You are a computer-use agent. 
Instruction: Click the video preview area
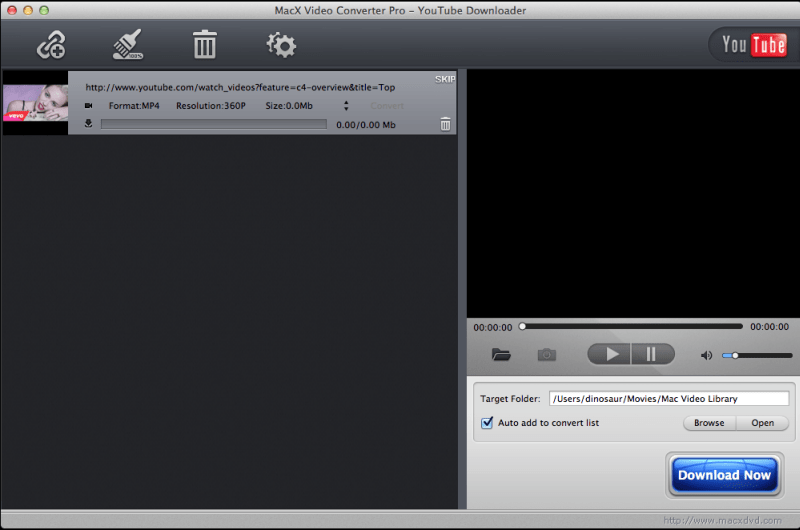[x=633, y=194]
